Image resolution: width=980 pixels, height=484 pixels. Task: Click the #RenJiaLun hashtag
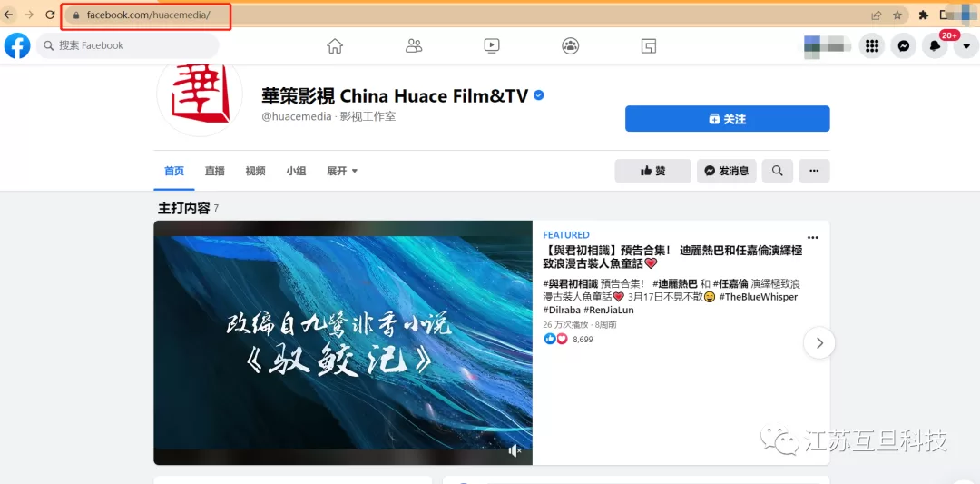coord(609,311)
